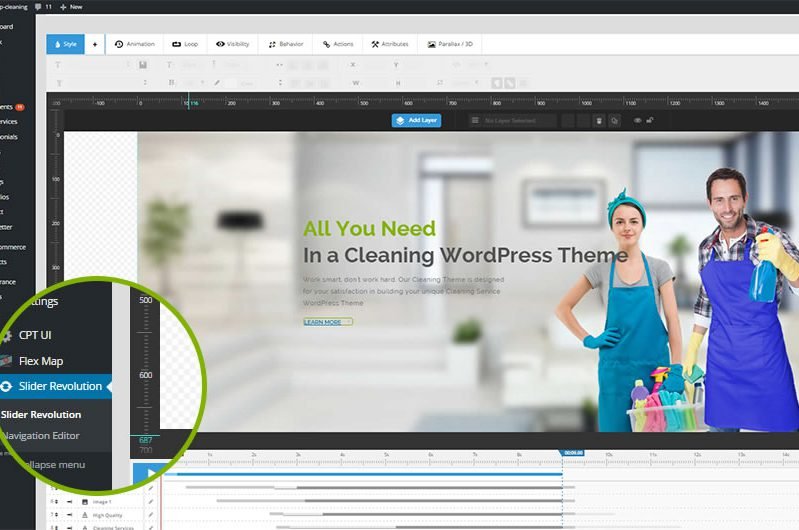Open Flex Map in the sidebar

click(41, 361)
